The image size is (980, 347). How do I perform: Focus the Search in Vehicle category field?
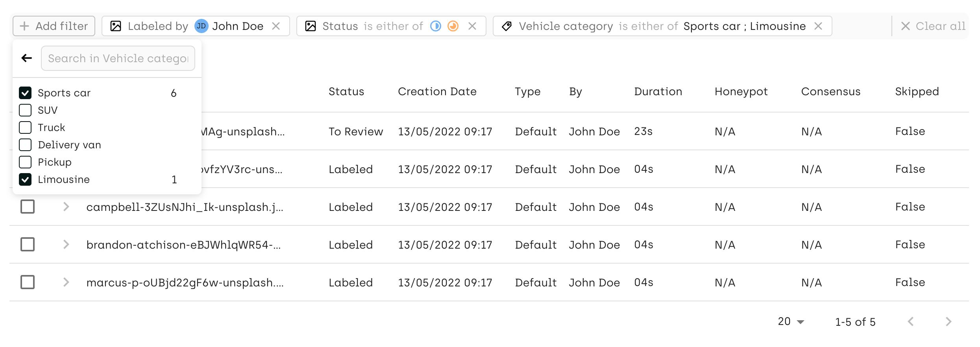[x=118, y=58]
